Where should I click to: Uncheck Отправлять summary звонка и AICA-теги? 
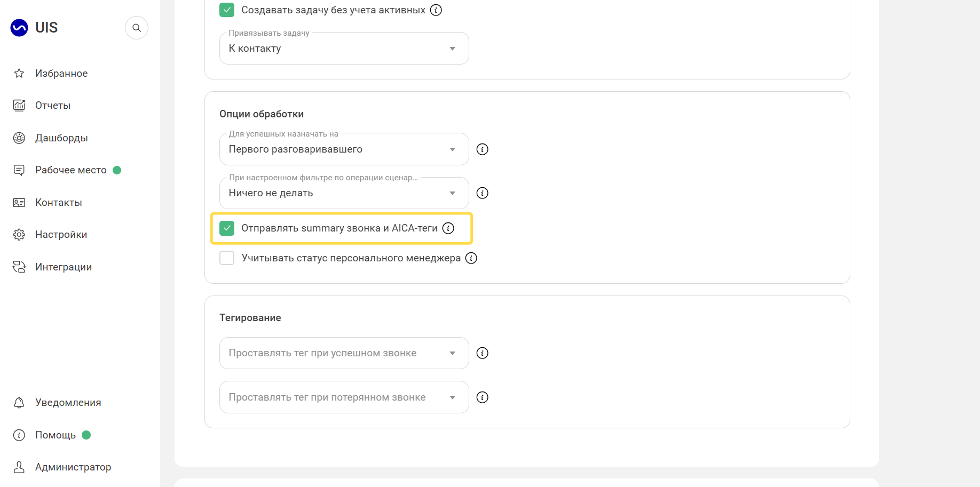coord(227,228)
